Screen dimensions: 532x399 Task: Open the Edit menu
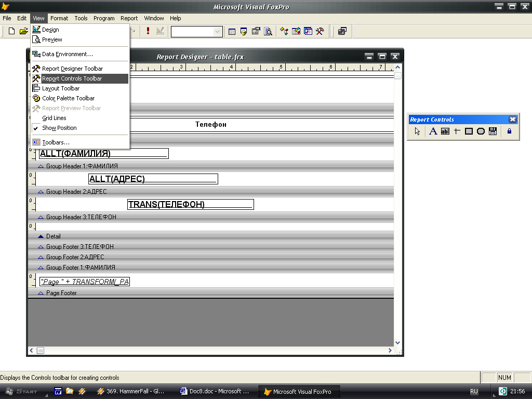[x=22, y=18]
